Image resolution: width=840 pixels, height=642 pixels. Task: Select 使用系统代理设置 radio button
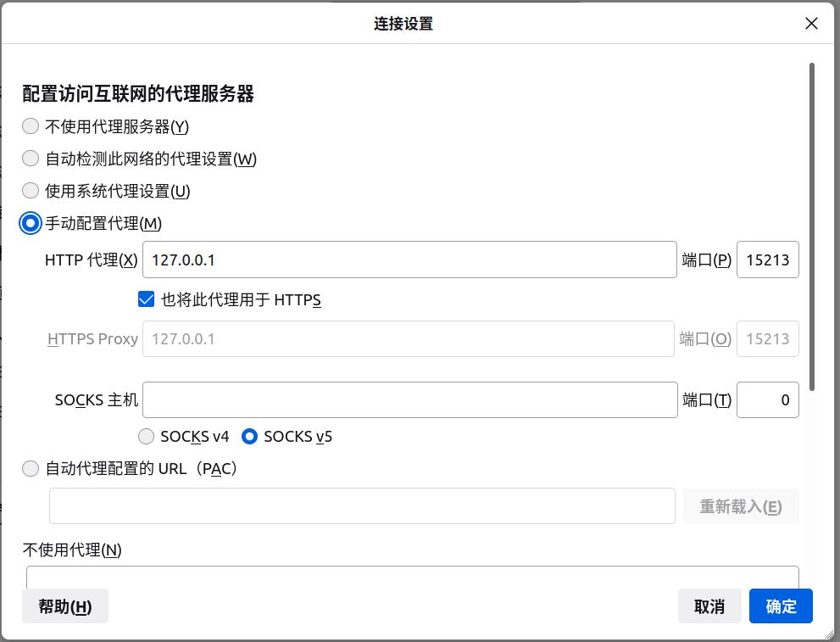pos(31,190)
